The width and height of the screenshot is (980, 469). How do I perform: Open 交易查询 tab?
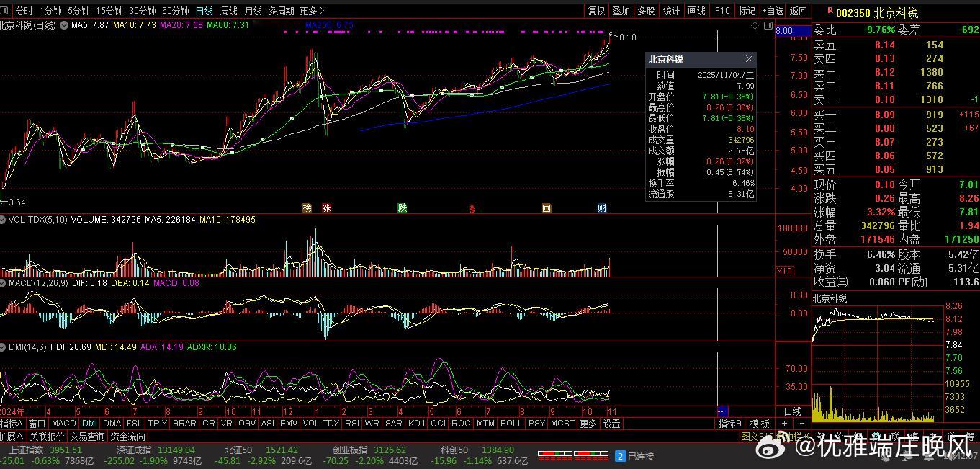tap(87, 437)
